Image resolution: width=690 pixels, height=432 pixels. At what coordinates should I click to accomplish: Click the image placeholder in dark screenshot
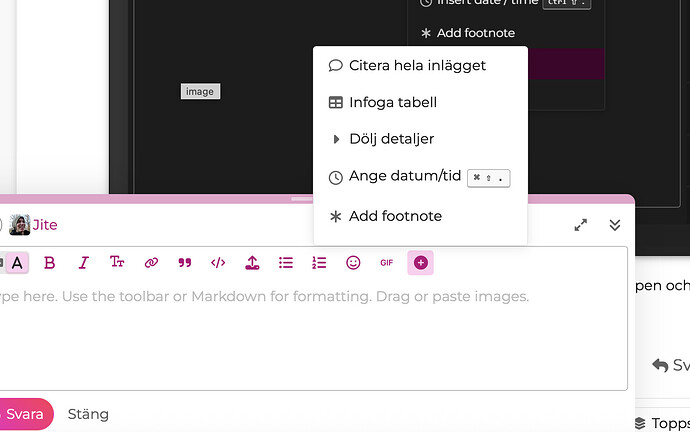click(x=200, y=92)
